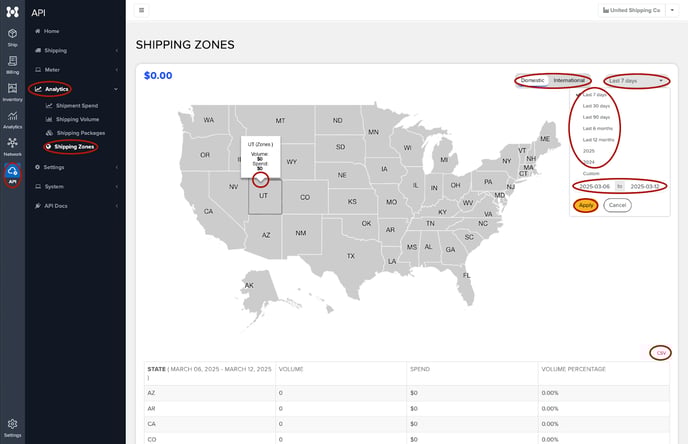Click the start date field 2025-03-06
Image resolution: width=688 pixels, height=444 pixels.
594,186
